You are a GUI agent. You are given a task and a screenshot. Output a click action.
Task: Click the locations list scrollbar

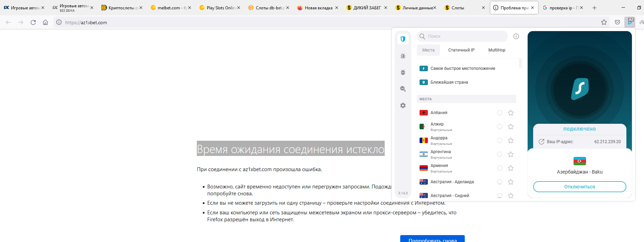(x=520, y=63)
